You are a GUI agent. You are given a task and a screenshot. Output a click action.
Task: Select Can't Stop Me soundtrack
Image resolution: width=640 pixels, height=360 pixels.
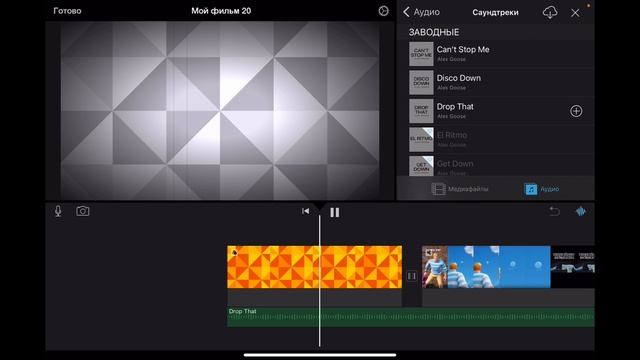(x=496, y=54)
